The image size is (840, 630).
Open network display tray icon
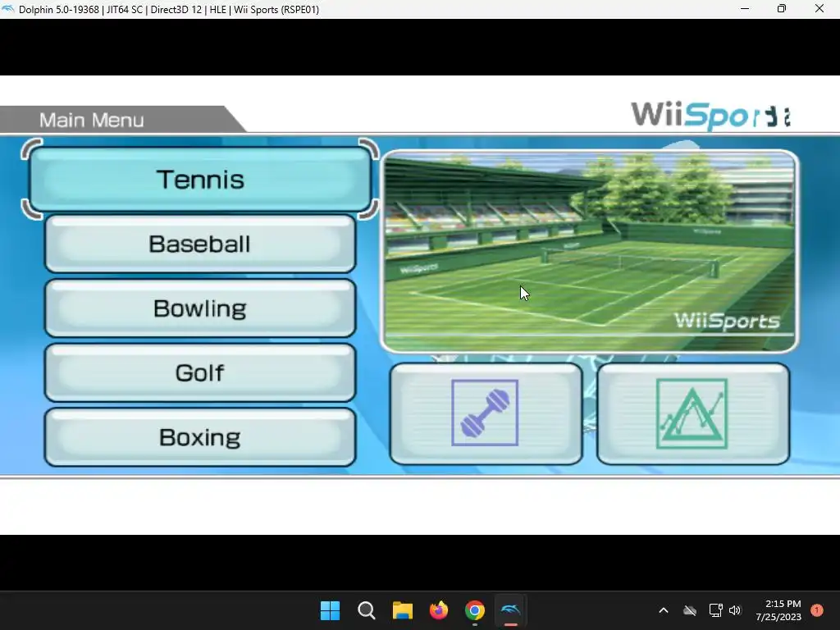pyautogui.click(x=715, y=610)
